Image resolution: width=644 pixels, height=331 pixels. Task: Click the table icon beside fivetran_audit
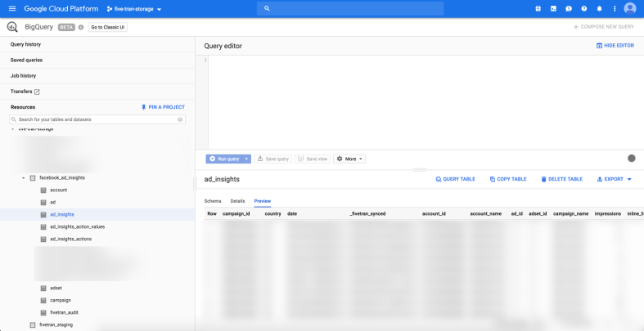pos(43,312)
